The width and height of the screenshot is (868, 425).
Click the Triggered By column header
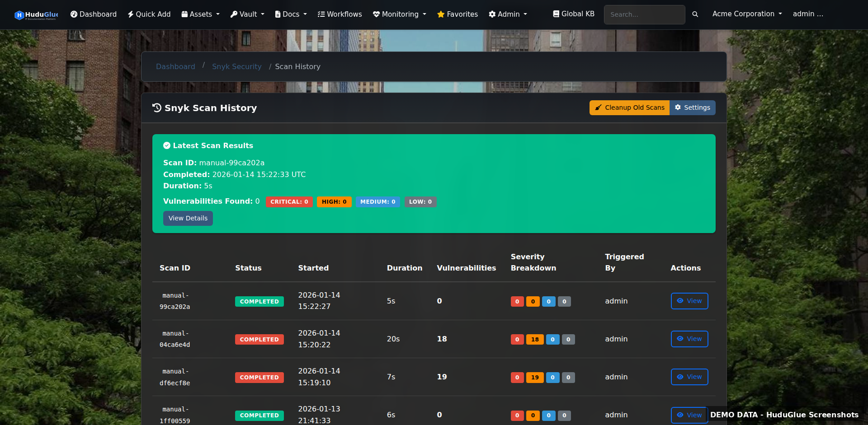click(x=625, y=262)
